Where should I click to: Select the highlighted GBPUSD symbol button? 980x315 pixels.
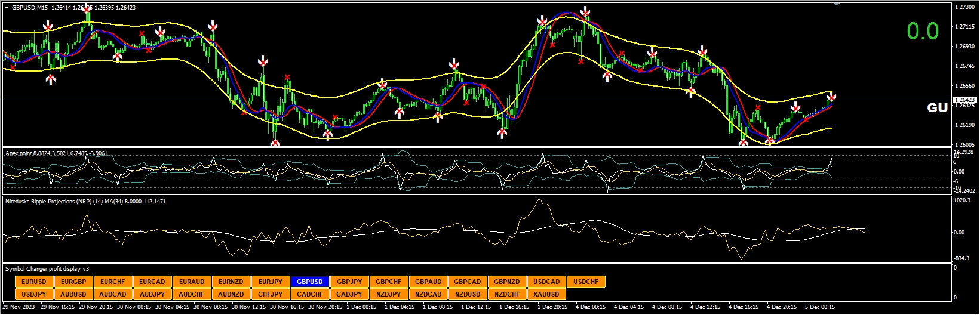(310, 282)
